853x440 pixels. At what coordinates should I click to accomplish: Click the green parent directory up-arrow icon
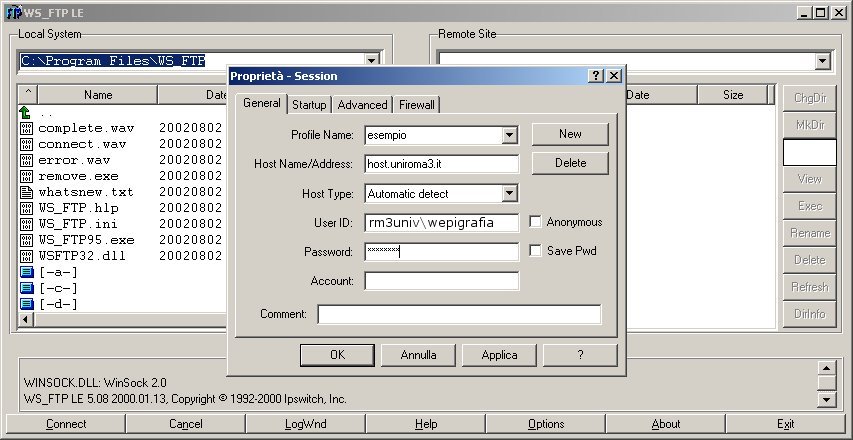pos(25,113)
